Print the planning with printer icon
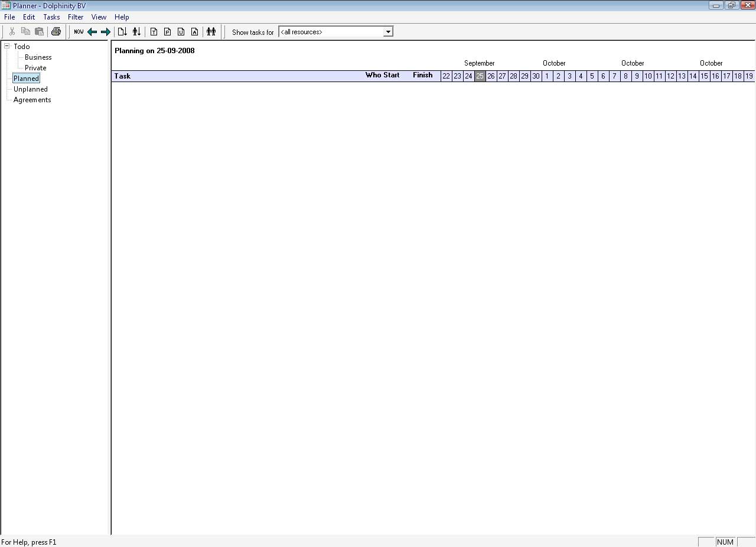Image resolution: width=756 pixels, height=547 pixels. 56,32
